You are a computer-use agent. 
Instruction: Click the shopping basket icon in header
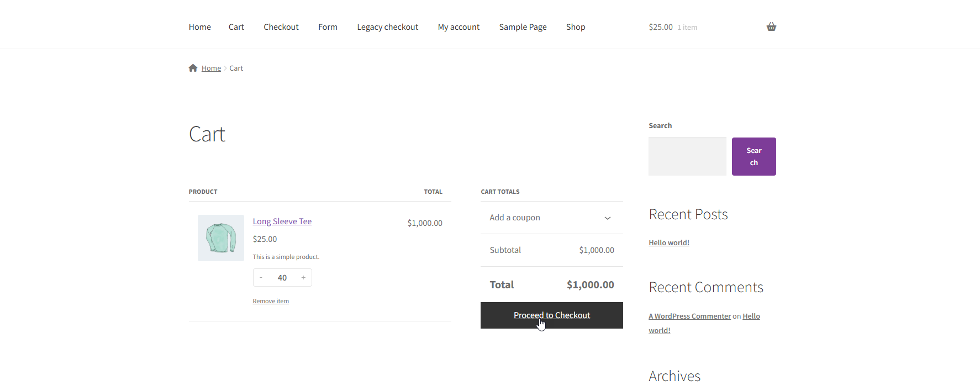pyautogui.click(x=771, y=27)
